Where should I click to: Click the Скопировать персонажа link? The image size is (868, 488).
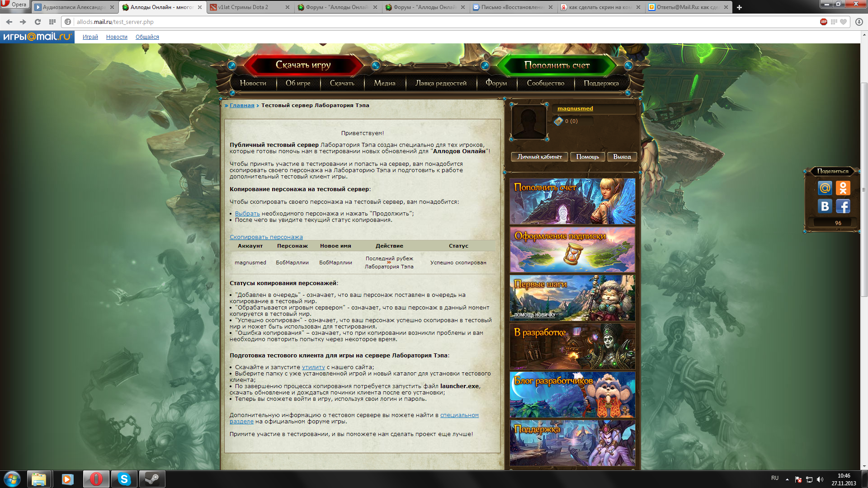[x=266, y=237]
